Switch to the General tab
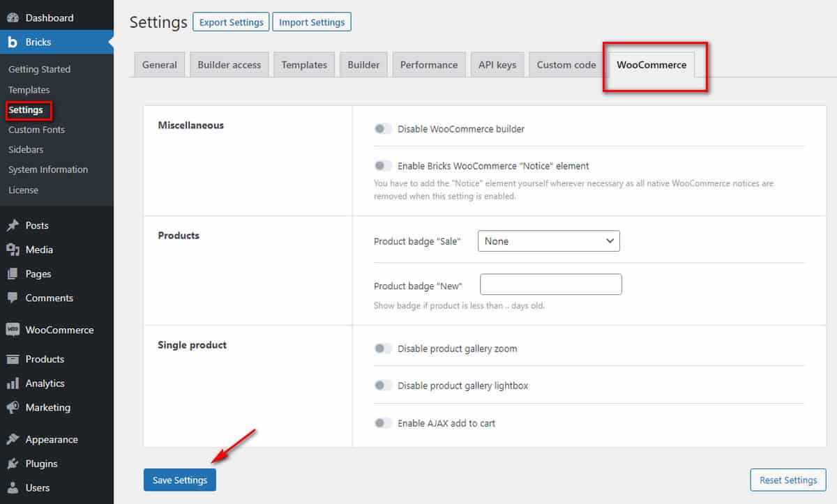Image resolution: width=837 pixels, height=504 pixels. 160,65
